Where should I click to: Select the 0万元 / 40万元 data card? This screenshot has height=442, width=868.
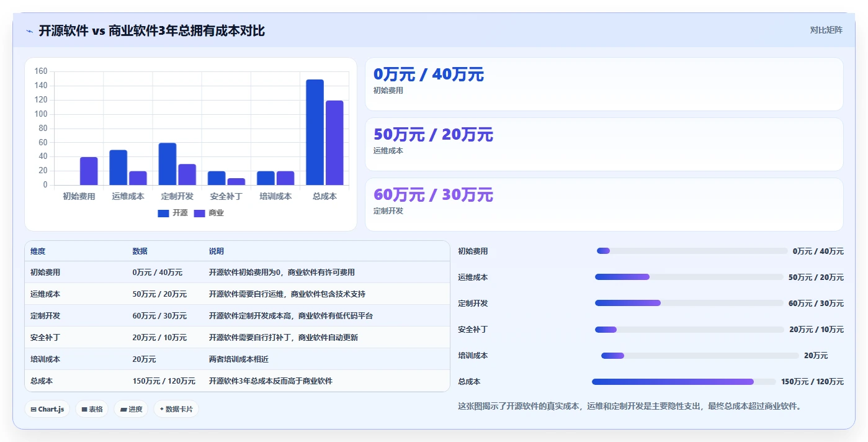tap(604, 84)
